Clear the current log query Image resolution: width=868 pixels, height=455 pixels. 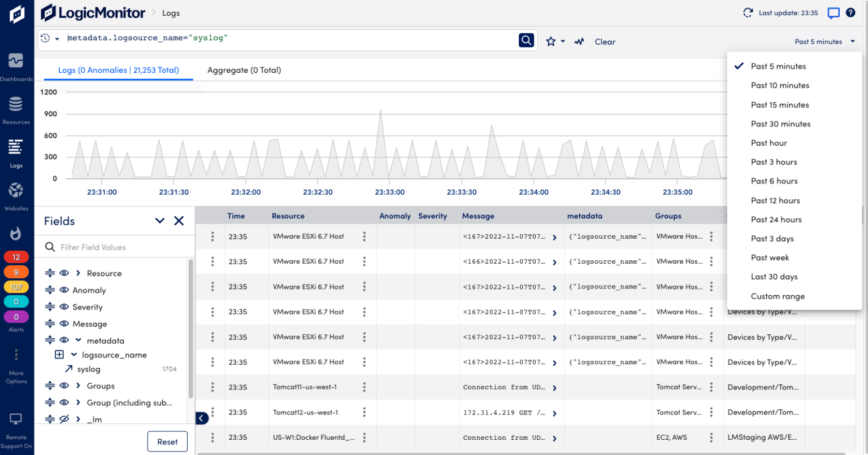pyautogui.click(x=605, y=41)
